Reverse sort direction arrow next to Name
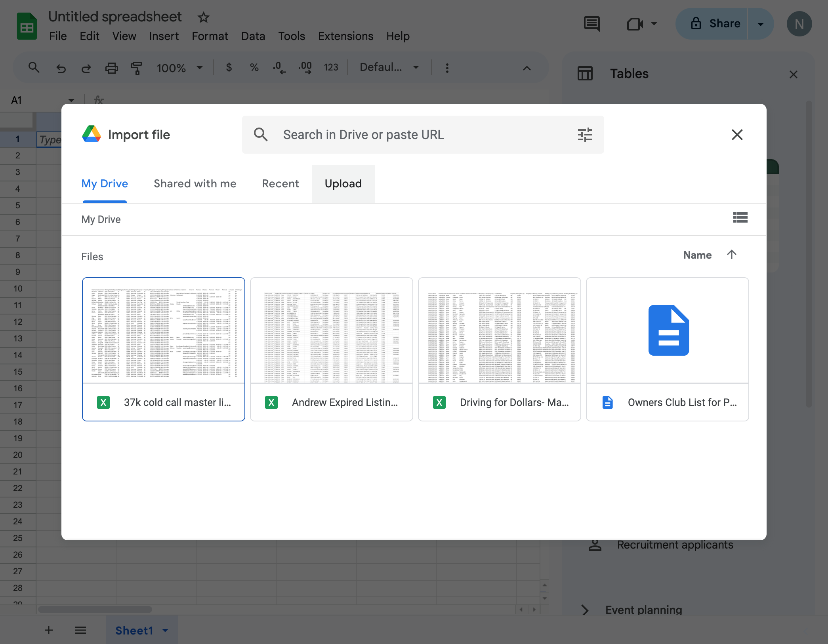The image size is (828, 644). tap(732, 255)
